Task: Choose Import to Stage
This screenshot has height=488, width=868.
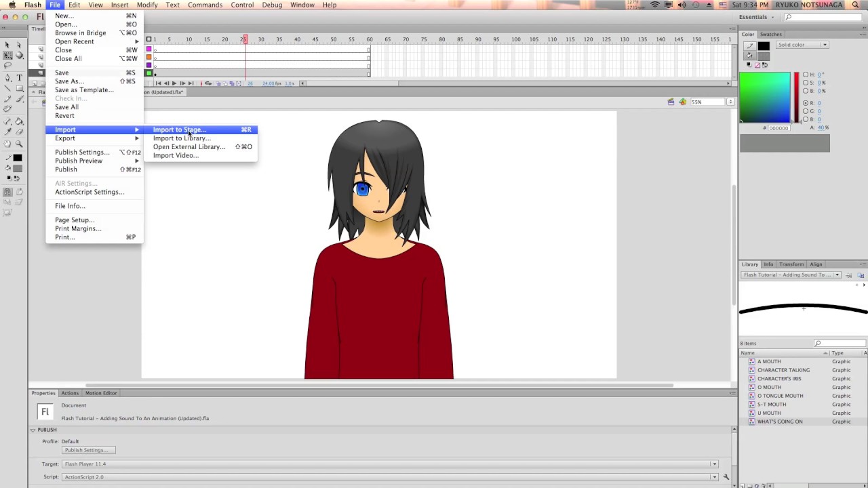Action: tap(201, 129)
